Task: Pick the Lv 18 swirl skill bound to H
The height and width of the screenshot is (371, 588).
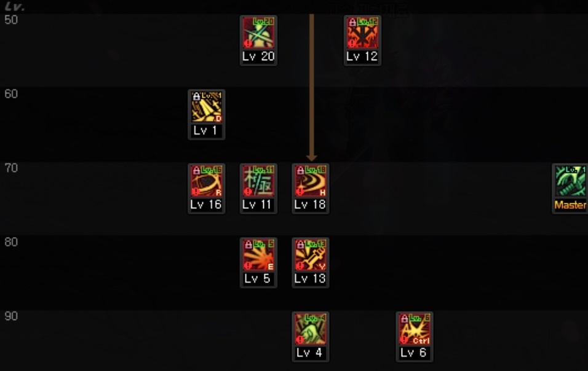Action: [x=311, y=181]
